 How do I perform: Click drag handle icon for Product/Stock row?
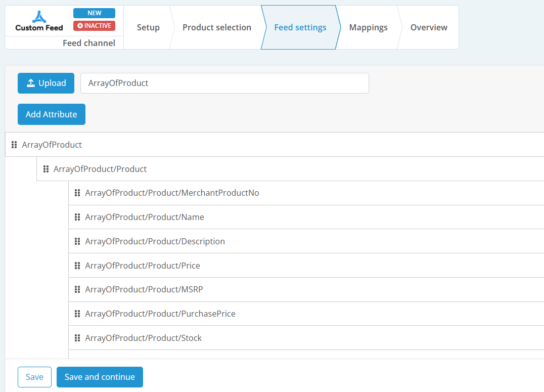coord(77,338)
